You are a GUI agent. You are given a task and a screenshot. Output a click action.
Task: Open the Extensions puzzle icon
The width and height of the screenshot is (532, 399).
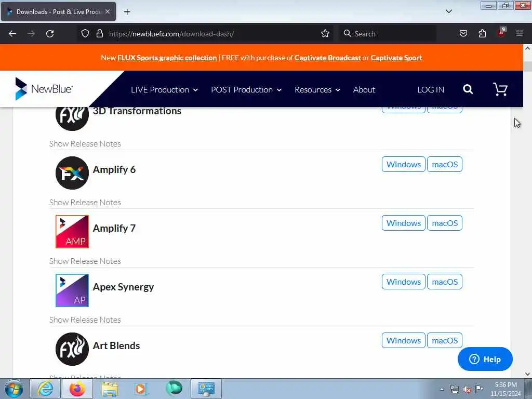pyautogui.click(x=482, y=34)
